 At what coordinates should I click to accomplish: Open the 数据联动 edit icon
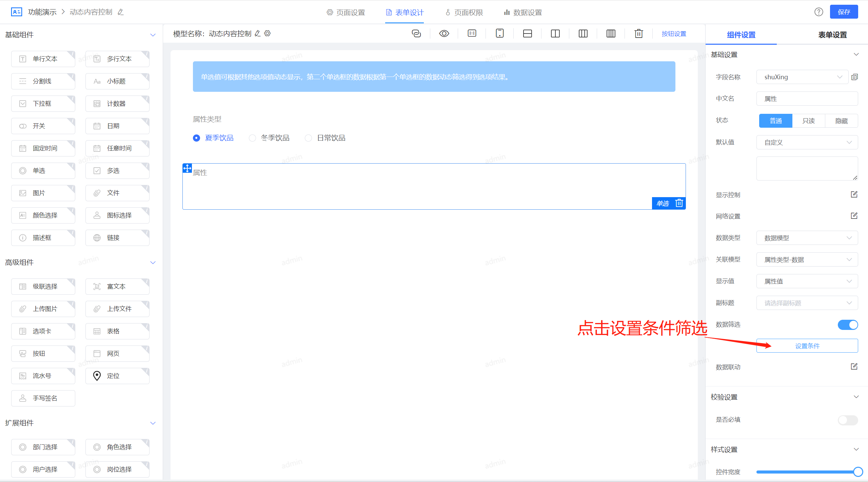tap(854, 366)
